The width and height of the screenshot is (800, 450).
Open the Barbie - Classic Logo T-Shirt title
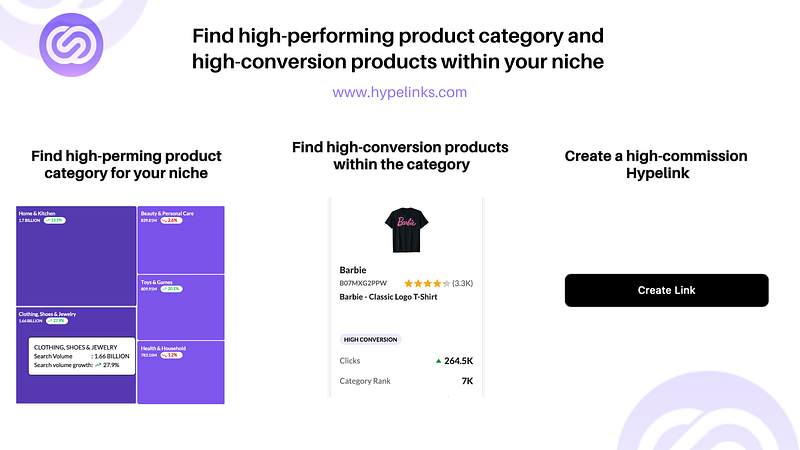click(x=389, y=297)
